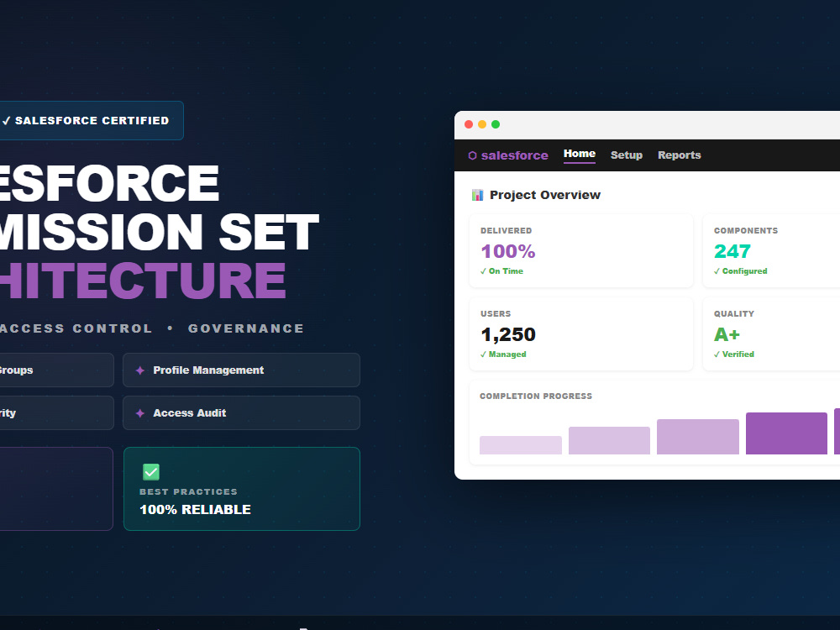Switch to the Setup tab
The height and width of the screenshot is (630, 840).
tap(627, 155)
